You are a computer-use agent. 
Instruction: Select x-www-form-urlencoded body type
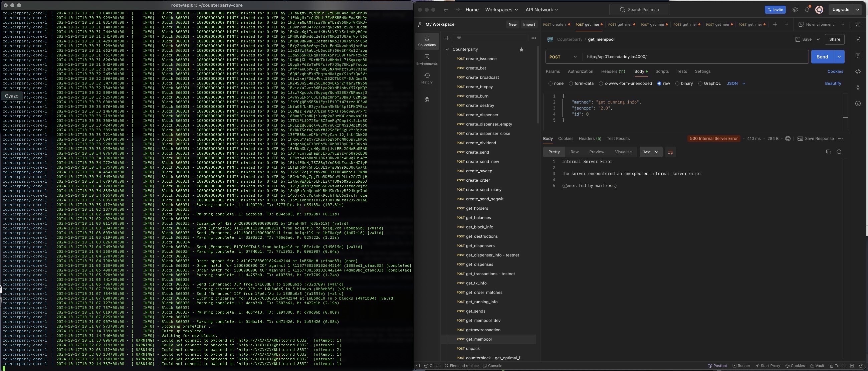[x=625, y=83]
